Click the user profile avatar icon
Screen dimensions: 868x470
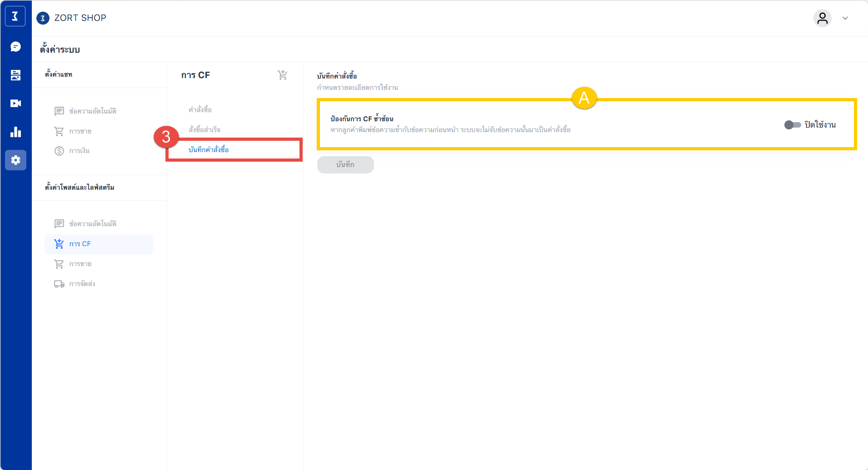pyautogui.click(x=822, y=18)
